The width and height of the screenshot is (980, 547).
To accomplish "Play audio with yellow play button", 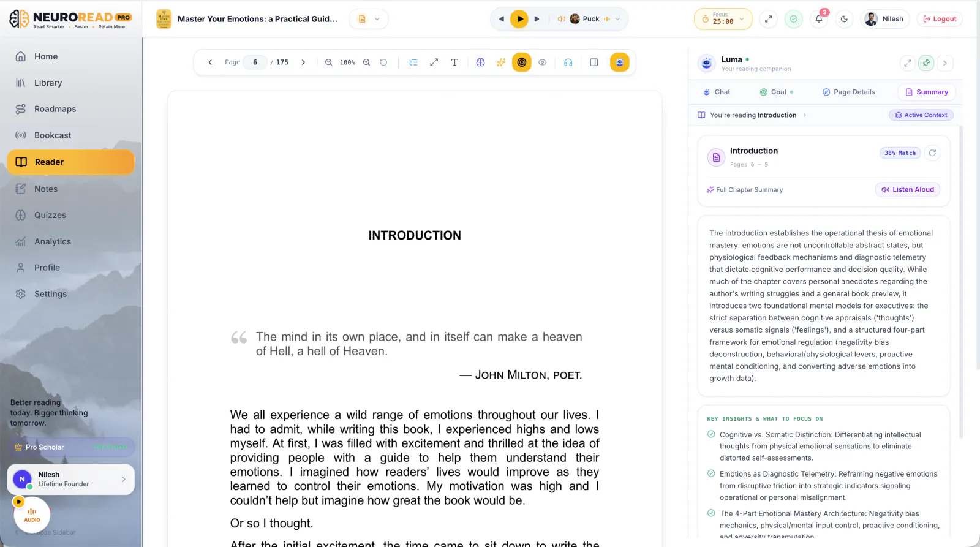I will pos(519,19).
